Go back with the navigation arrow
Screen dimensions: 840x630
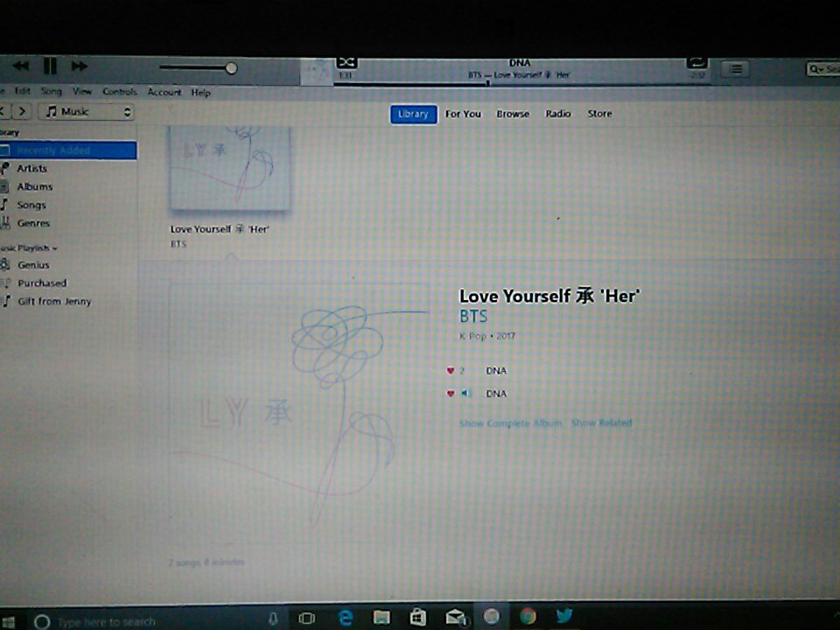3,111
